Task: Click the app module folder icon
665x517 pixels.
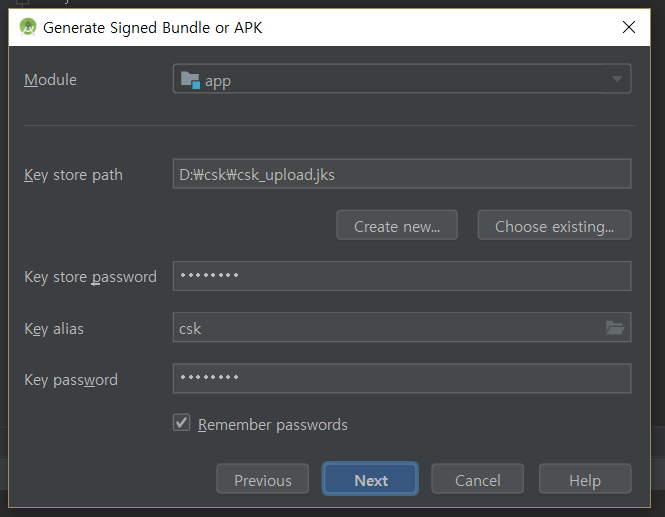Action: pos(189,80)
